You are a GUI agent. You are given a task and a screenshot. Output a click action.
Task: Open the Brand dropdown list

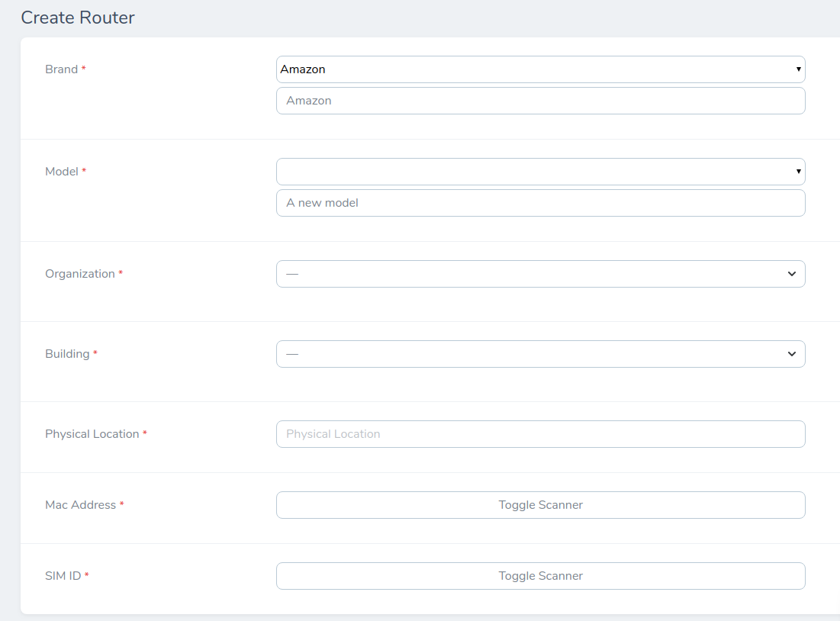pos(540,69)
